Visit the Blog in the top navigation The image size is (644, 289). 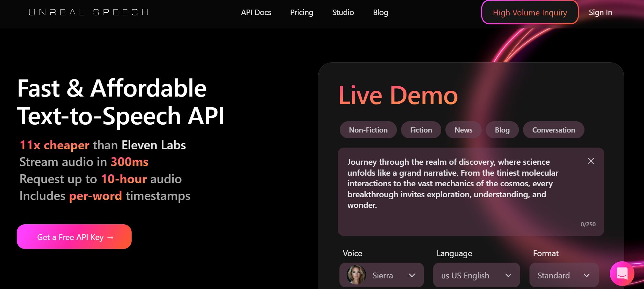click(380, 12)
